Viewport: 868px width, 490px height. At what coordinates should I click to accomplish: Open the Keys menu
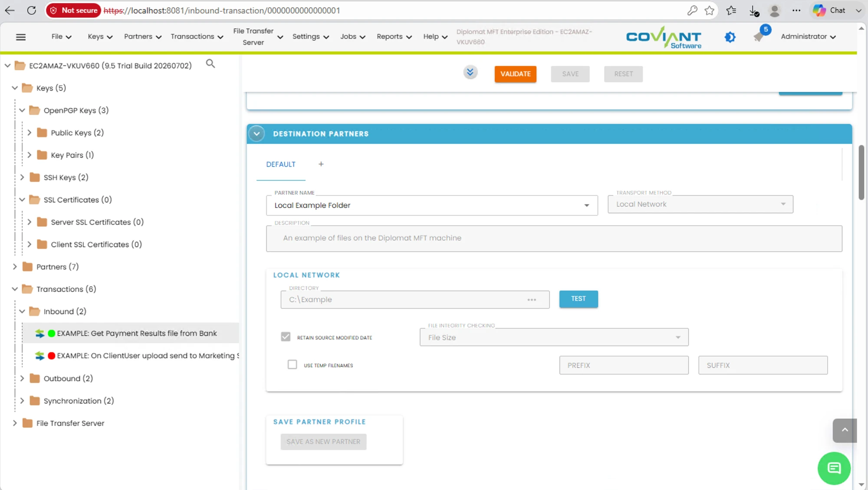[x=100, y=37]
